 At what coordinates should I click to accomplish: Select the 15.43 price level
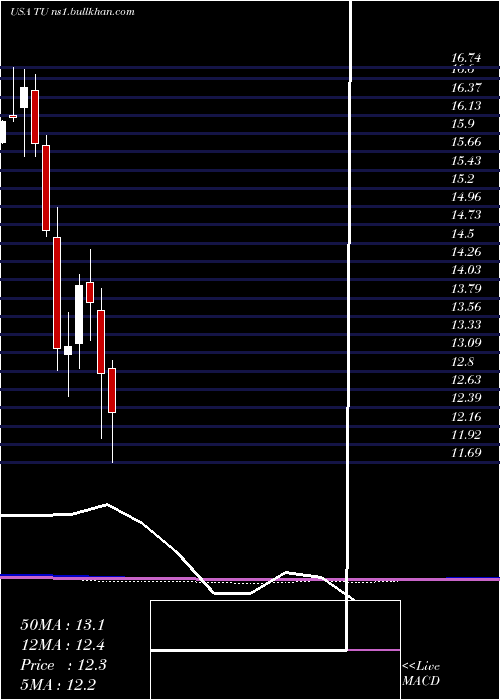(466, 161)
